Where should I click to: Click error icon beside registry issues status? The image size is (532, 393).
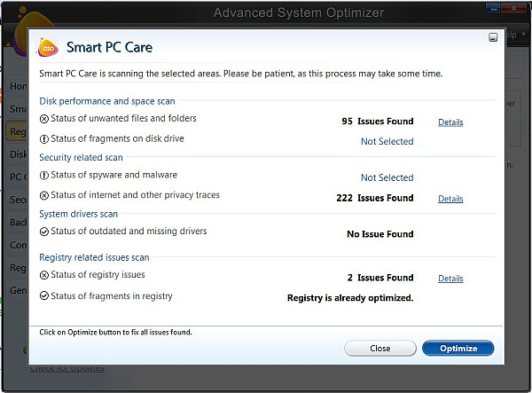[44, 276]
